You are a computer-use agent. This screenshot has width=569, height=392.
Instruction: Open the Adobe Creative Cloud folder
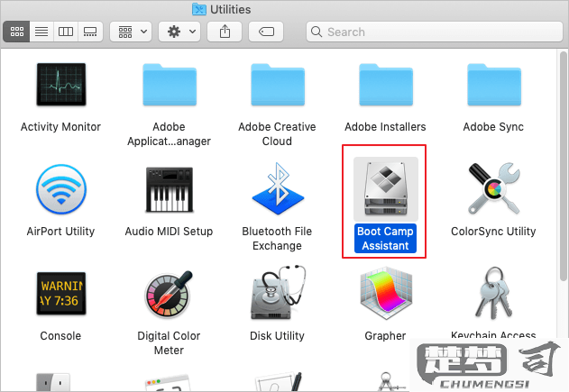[x=278, y=85]
